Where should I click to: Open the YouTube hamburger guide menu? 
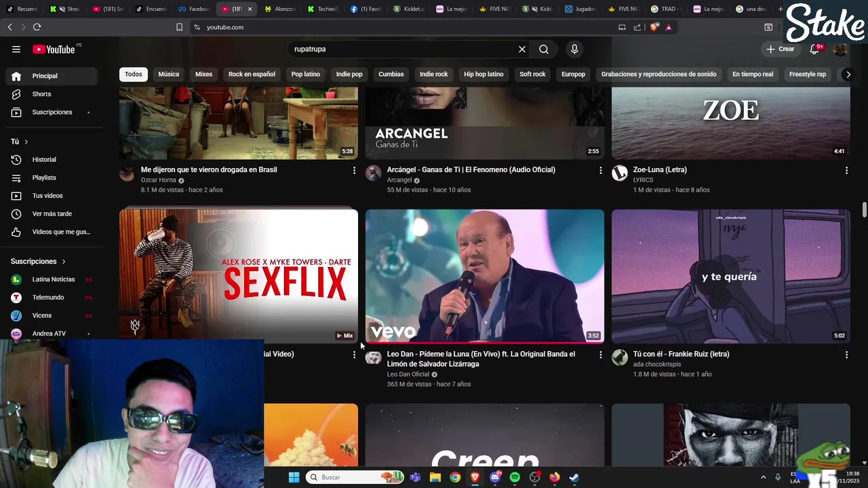(16, 49)
